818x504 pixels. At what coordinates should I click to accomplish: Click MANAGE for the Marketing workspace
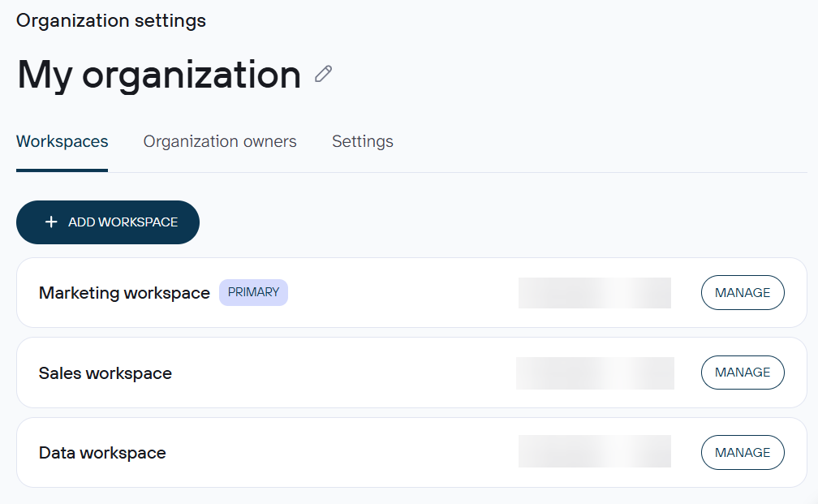click(x=742, y=292)
